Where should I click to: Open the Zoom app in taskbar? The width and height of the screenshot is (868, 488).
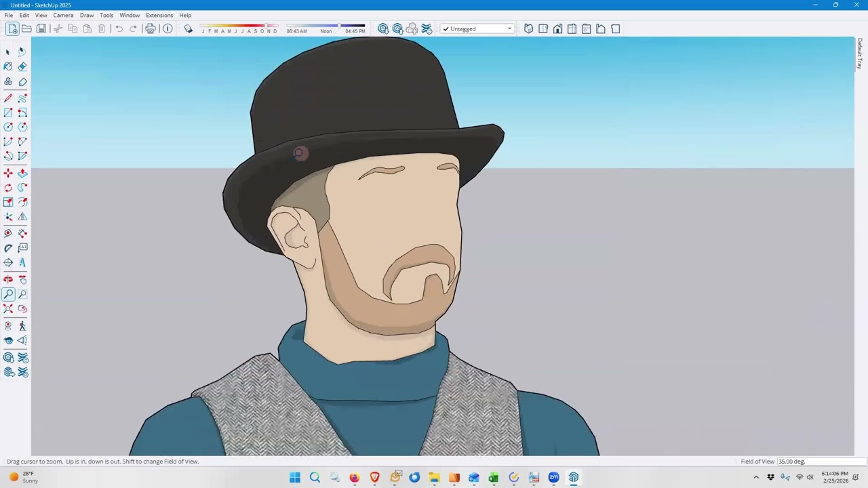pyautogui.click(x=553, y=477)
